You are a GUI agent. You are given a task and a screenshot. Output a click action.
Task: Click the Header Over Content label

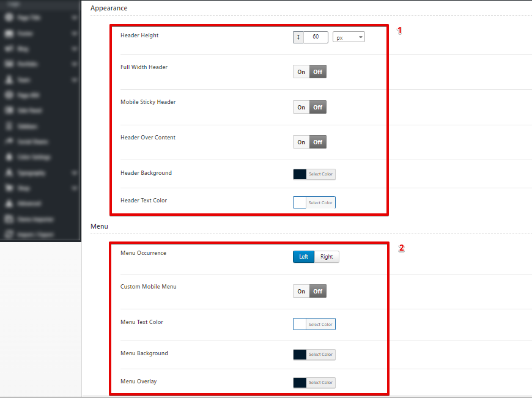[148, 138]
